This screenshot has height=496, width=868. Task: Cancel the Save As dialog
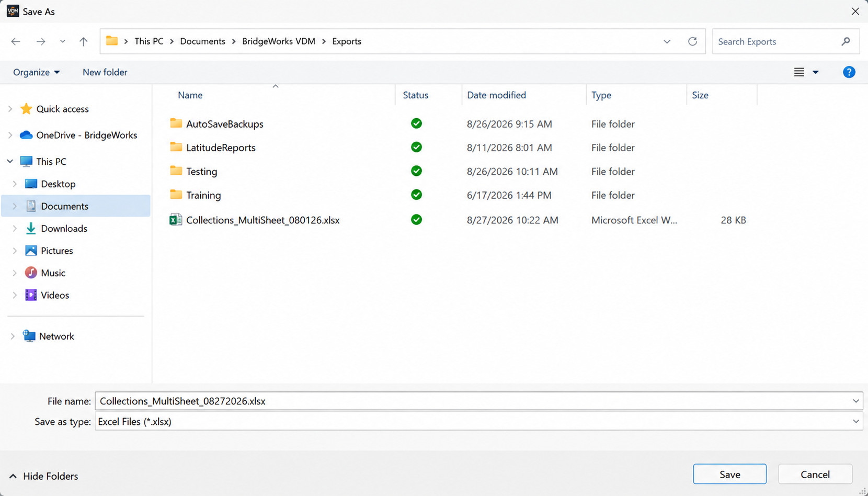[x=815, y=474]
